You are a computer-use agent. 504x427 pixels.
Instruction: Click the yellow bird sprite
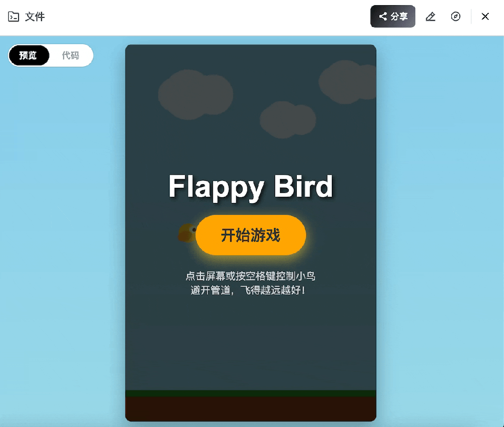(x=187, y=233)
